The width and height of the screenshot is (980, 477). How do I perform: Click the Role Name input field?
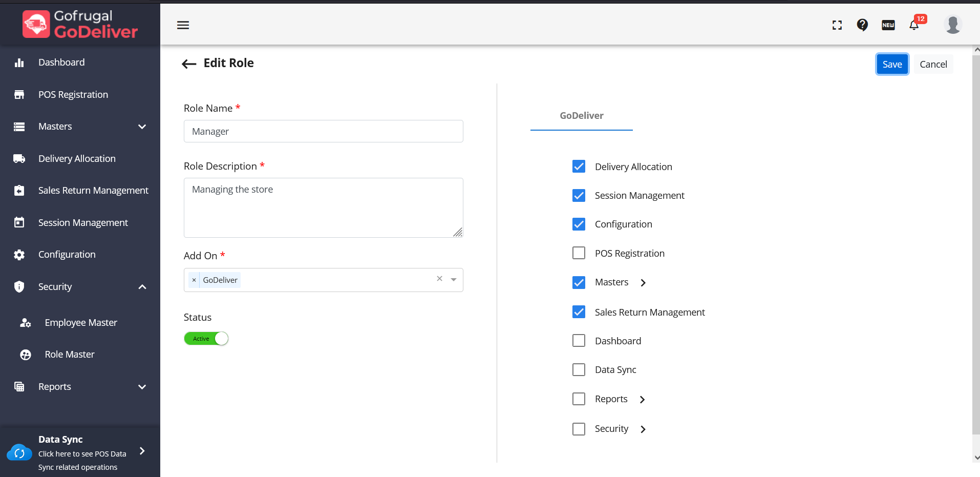[323, 132]
